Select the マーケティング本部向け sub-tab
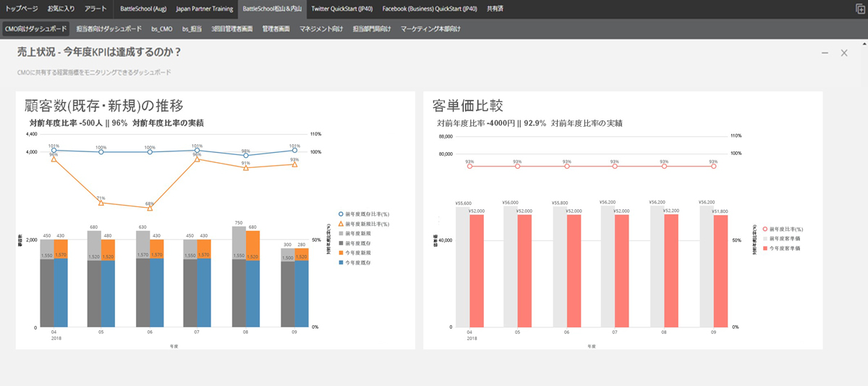868x386 pixels. 430,29
